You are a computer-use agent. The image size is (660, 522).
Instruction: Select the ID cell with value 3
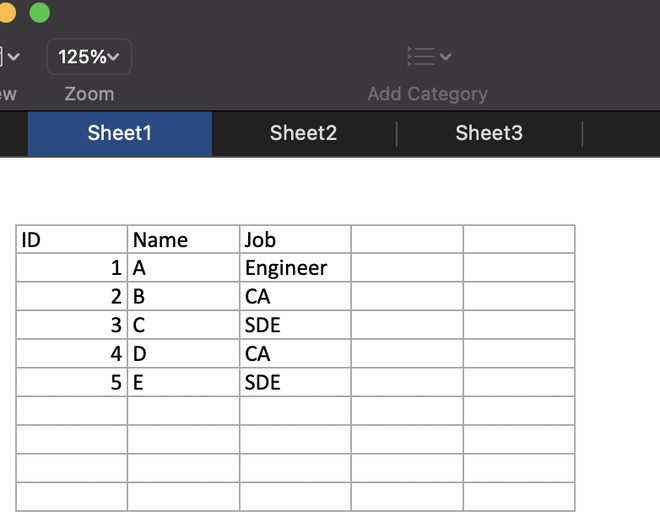(71, 325)
